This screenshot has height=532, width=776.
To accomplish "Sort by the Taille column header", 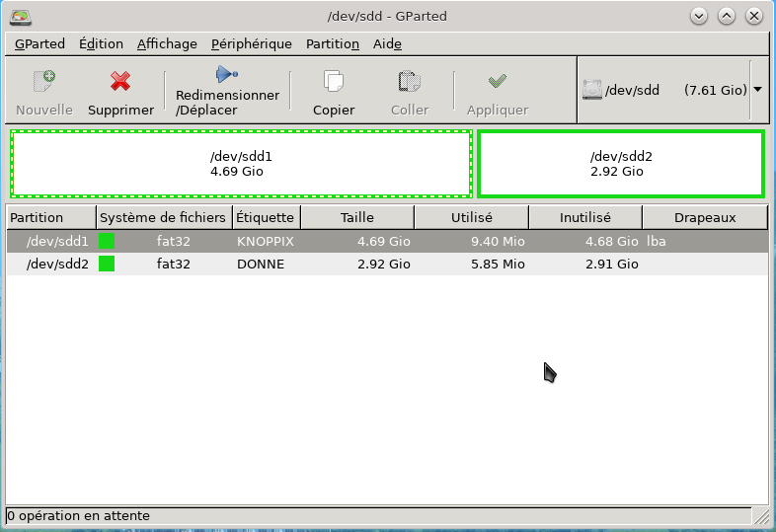I will click(x=356, y=217).
